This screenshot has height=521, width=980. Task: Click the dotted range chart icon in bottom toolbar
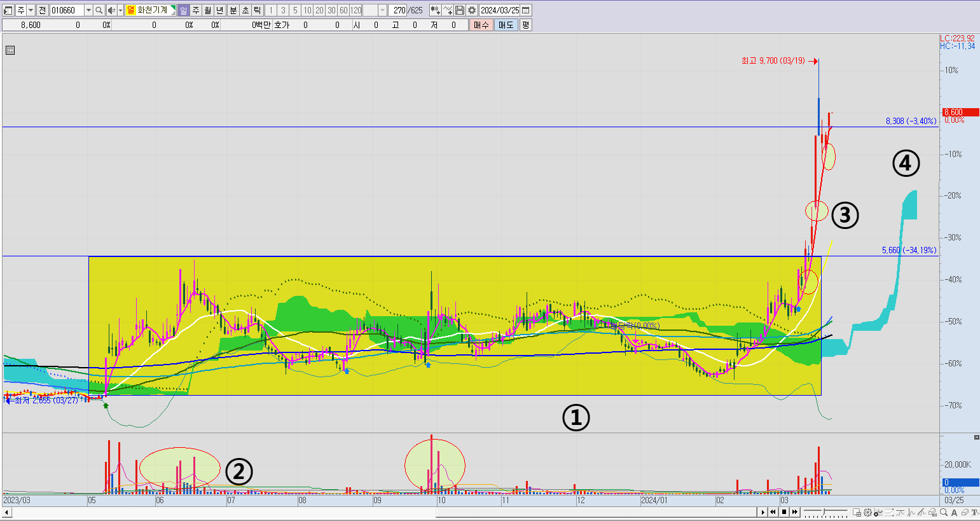889,512
